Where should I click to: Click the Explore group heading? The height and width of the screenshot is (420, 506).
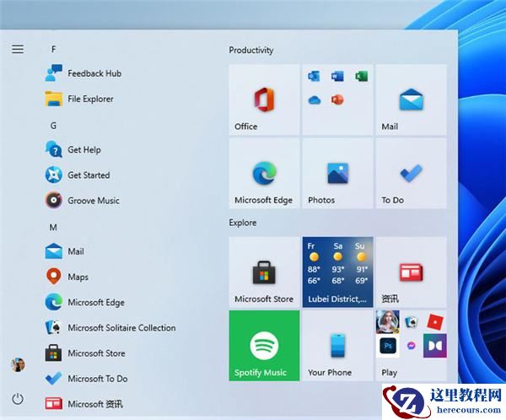(243, 223)
